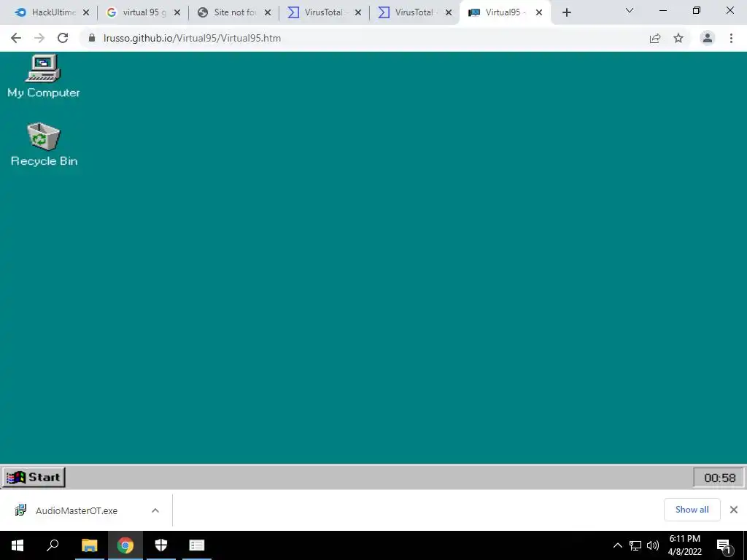Close the virtual 95 Google tab
747x560 pixels.
coord(177,13)
